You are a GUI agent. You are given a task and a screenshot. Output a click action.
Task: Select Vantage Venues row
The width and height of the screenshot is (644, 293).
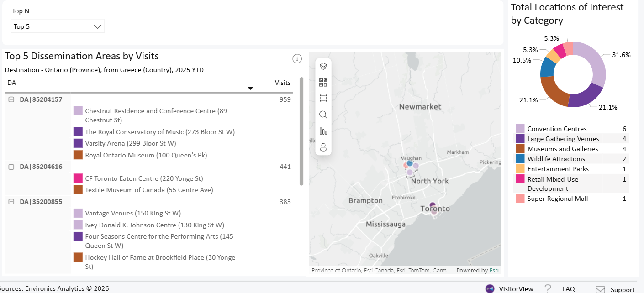click(x=127, y=213)
